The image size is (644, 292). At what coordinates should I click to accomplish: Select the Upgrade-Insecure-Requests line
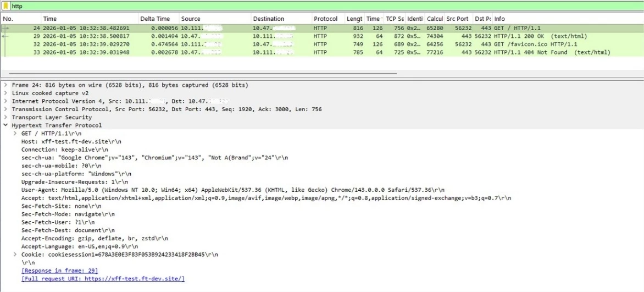click(x=74, y=182)
